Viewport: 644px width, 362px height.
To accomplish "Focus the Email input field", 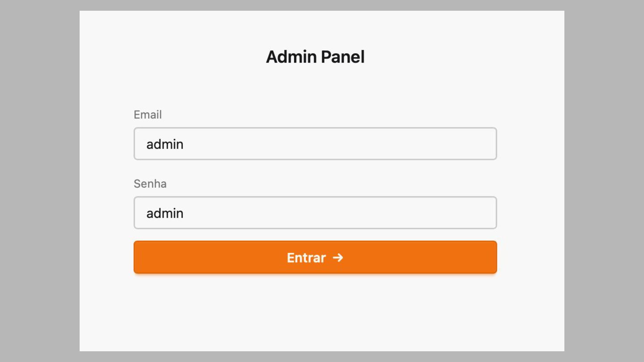I will click(x=315, y=144).
